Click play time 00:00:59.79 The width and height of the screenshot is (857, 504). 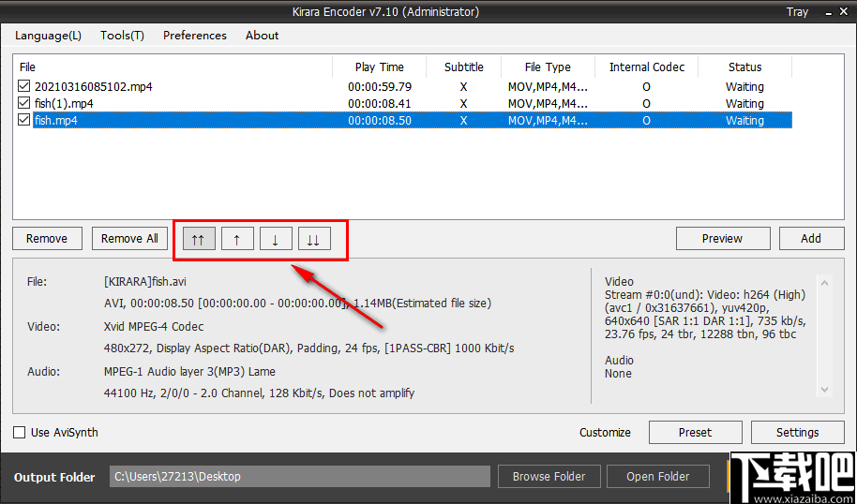(x=380, y=86)
